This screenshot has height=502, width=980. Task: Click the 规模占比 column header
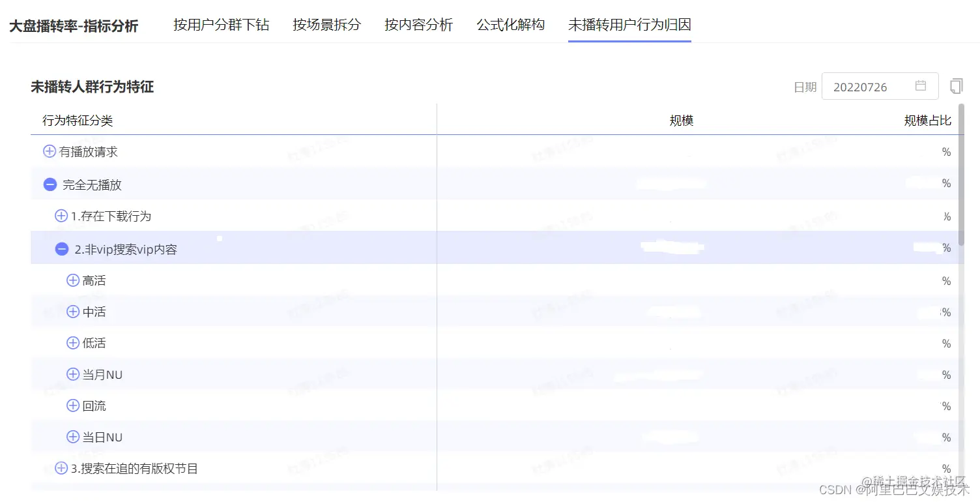tap(928, 121)
